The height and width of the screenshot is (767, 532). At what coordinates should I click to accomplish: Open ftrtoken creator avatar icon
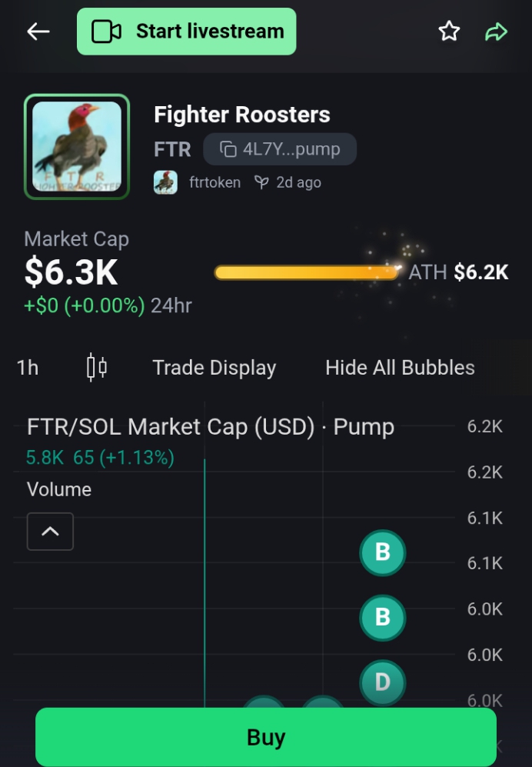[165, 182]
